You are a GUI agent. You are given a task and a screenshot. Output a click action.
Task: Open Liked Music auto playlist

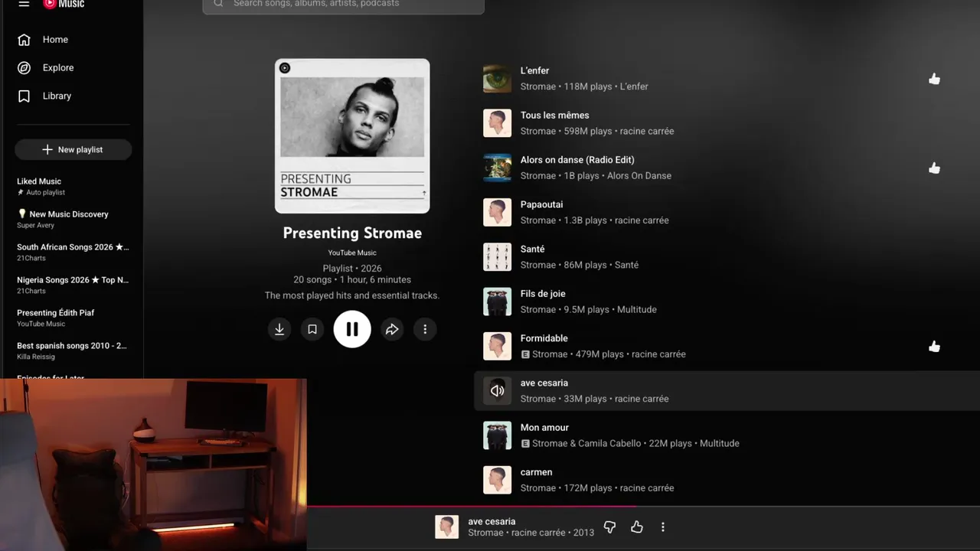tap(73, 187)
